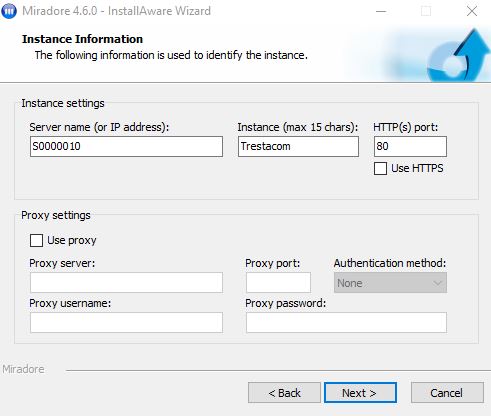Click the Authentication method dropdown arrow
Screen dimensions: 491x416
tap(437, 283)
